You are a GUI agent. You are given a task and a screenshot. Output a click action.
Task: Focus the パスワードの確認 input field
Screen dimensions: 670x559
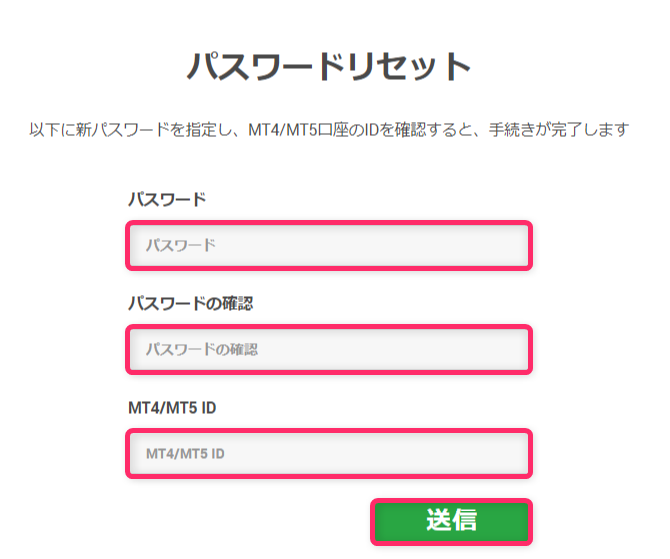point(329,349)
